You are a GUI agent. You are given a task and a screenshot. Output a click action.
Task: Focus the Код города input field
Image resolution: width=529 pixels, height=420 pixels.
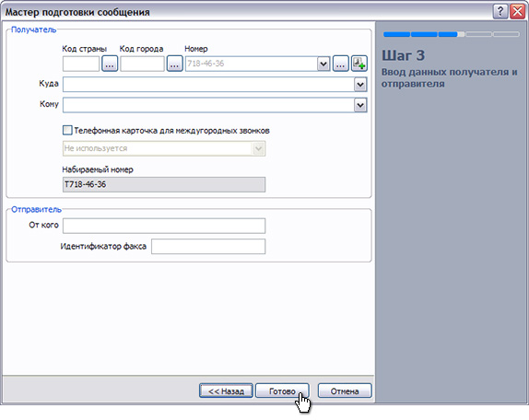click(x=142, y=64)
